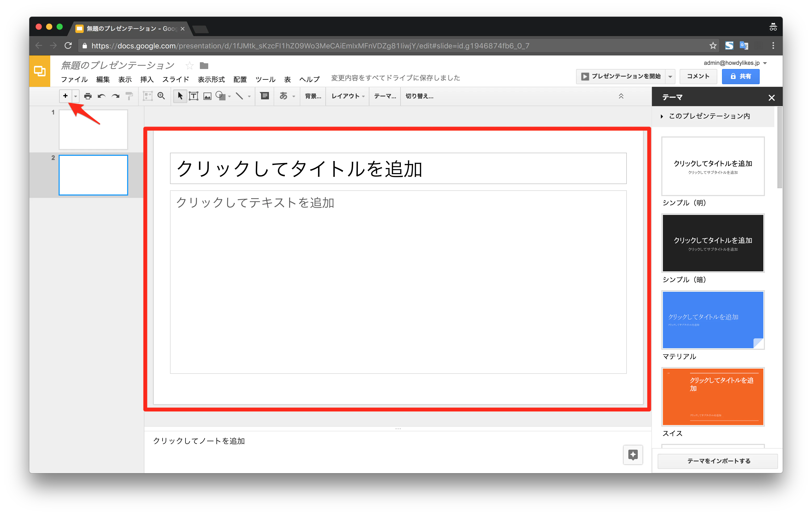Click the プレゼンテーションを開始 button
The height and width of the screenshot is (515, 812).
621,76
